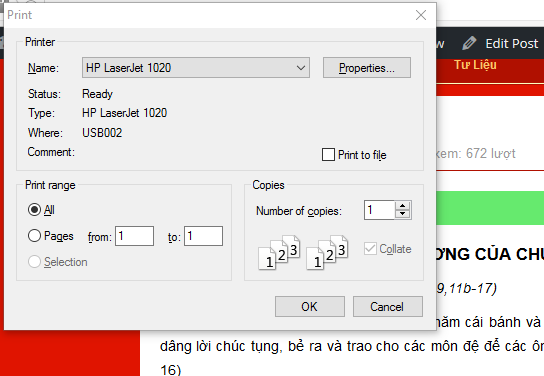
Task: Click the 'to' page number field
Action: click(203, 236)
